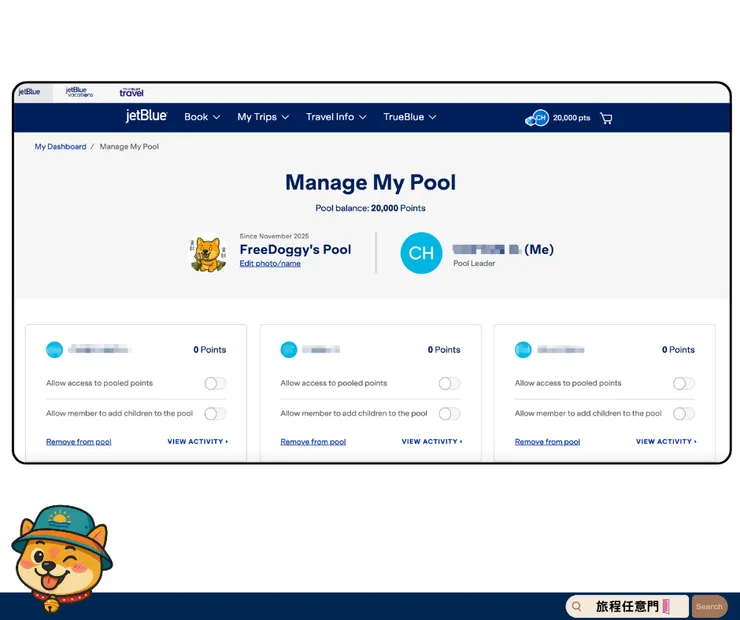Click the member avatar in the middle card
Screen dimensions: 740x620
click(x=289, y=350)
